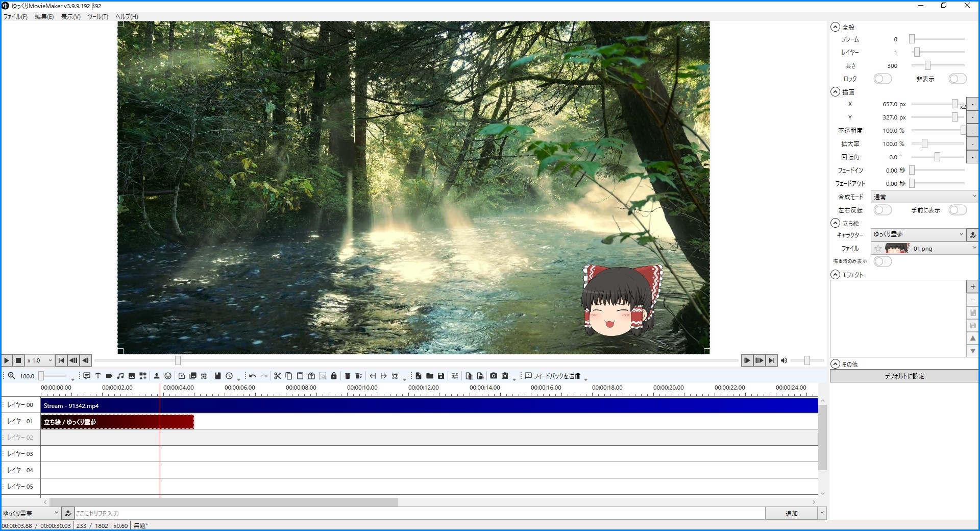The height and width of the screenshot is (531, 980).
Task: Click the レイヤー 02 layer header
Action: pos(20,438)
